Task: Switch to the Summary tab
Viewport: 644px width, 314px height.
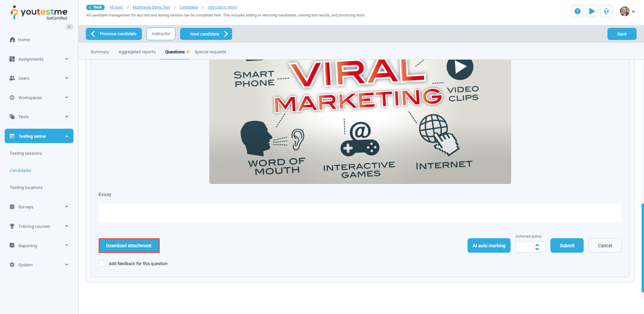Action: pyautogui.click(x=99, y=52)
